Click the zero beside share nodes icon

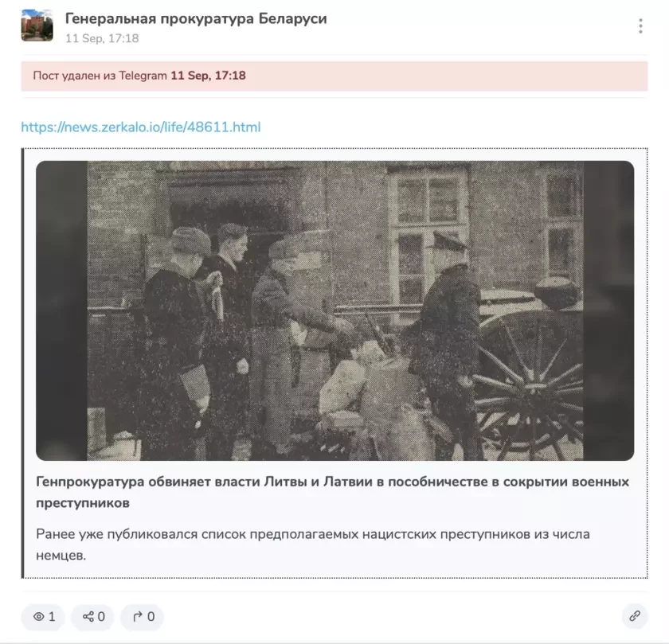[x=101, y=616]
